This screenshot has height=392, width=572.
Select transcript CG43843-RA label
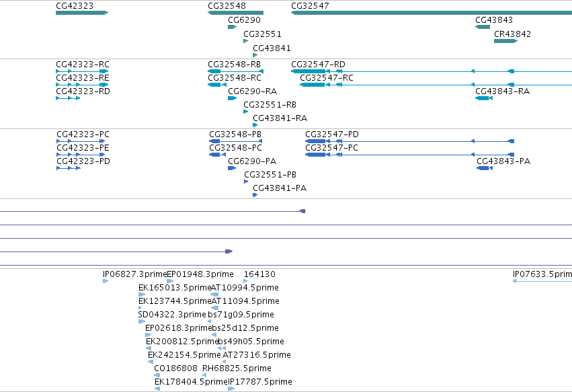click(502, 91)
